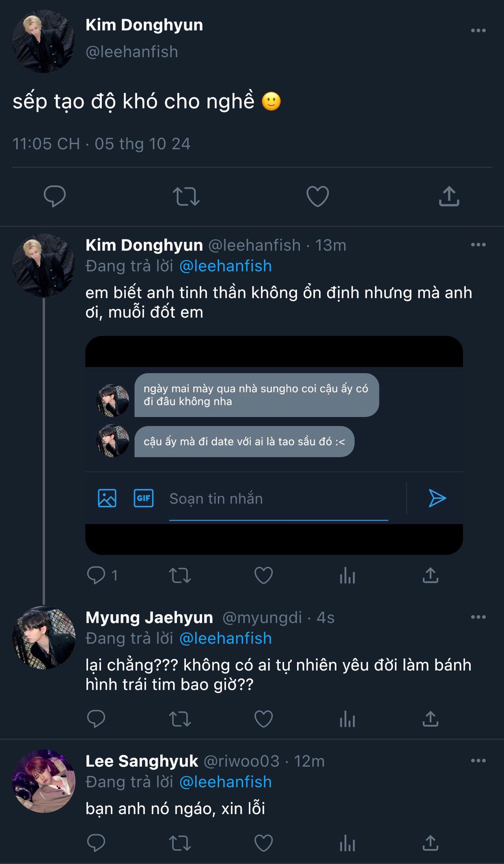This screenshot has height=864, width=504.
Task: Click the image attachment icon in message composer
Action: tap(107, 498)
